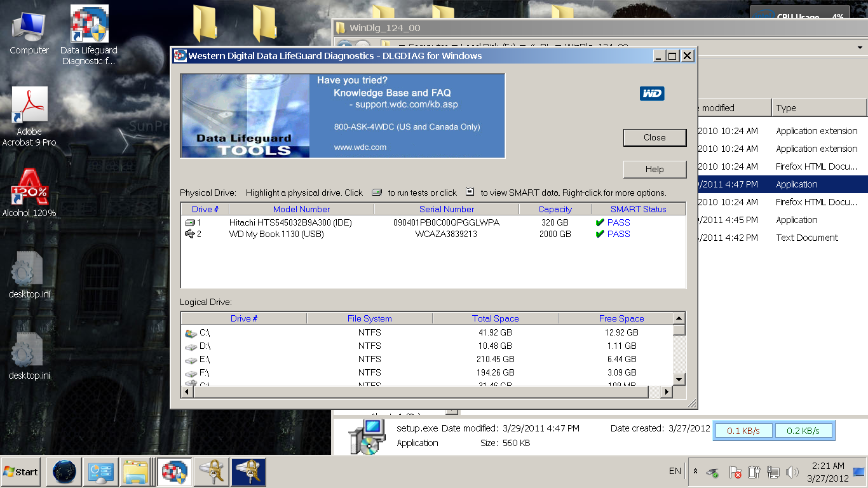Screen dimensions: 868x488
Task: Click the logical drive list's scroll right arrow
Action: point(667,392)
